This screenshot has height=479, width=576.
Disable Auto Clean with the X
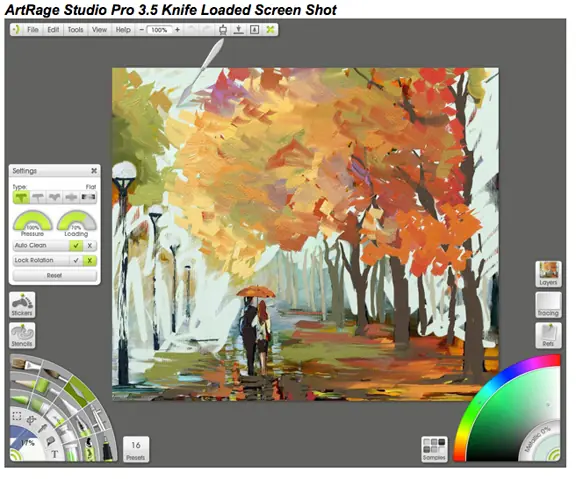(x=90, y=245)
